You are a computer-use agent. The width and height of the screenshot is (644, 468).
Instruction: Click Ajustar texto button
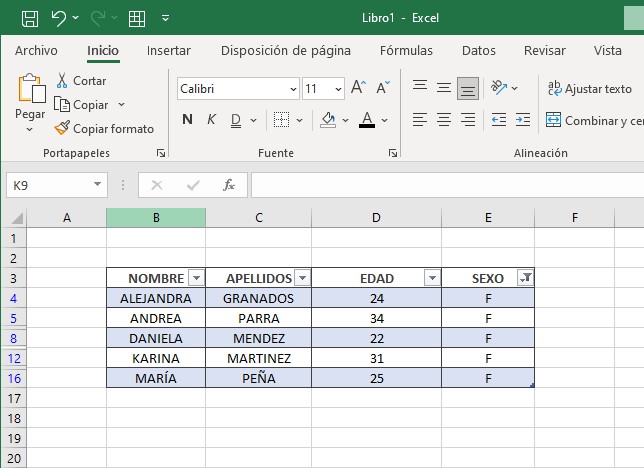[590, 88]
